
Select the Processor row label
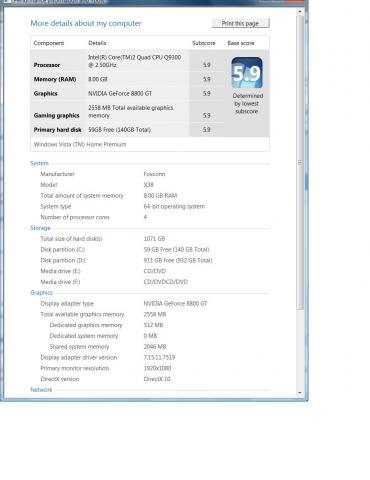47,65
